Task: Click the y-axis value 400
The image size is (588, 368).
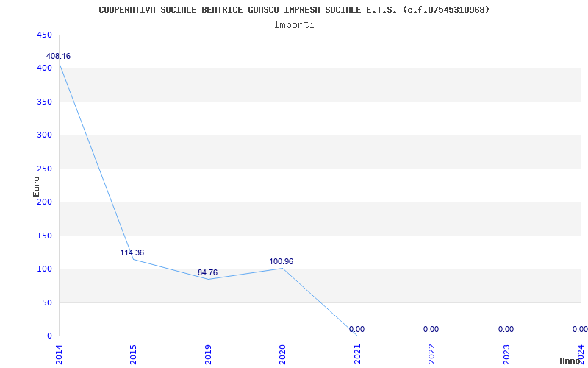Action: (44, 68)
